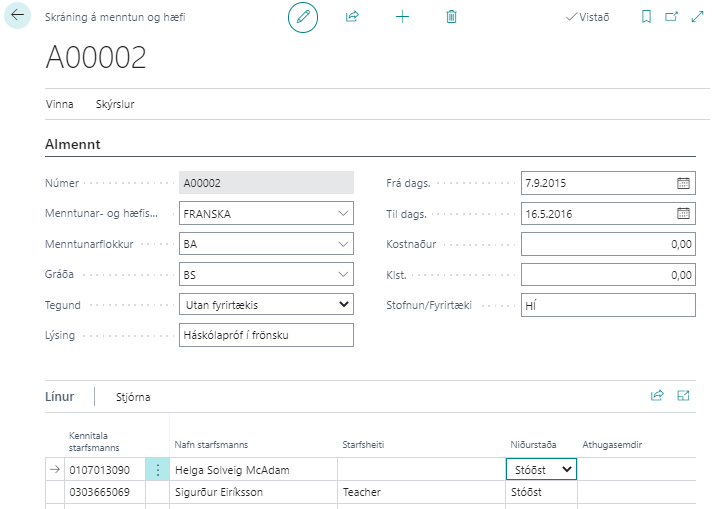Click the bookmark icon
The height and width of the screenshot is (509, 716).
coord(646,17)
